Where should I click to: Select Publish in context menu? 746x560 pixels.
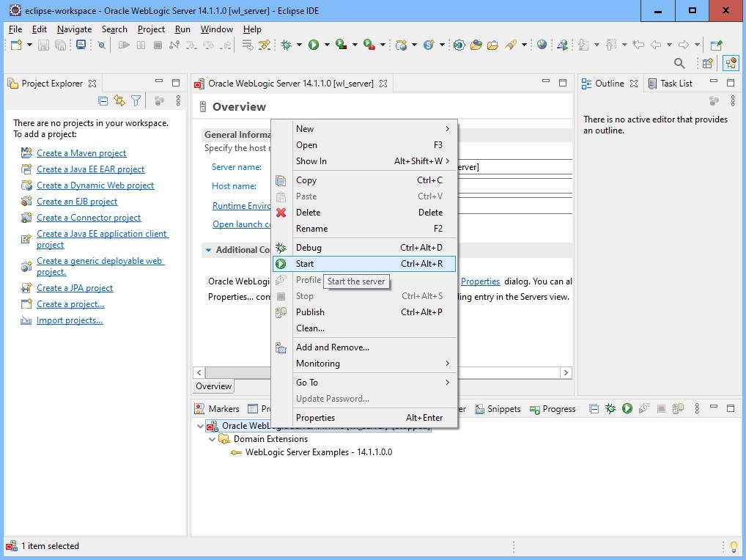pos(364,312)
